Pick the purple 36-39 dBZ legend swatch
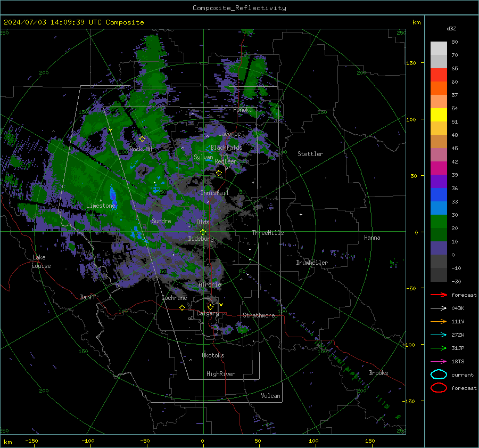Screen dimensions: 479x448 pyautogui.click(x=439, y=181)
